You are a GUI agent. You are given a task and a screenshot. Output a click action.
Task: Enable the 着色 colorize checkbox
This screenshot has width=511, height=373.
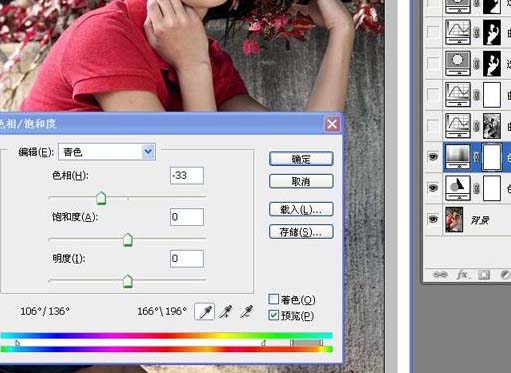click(x=274, y=299)
